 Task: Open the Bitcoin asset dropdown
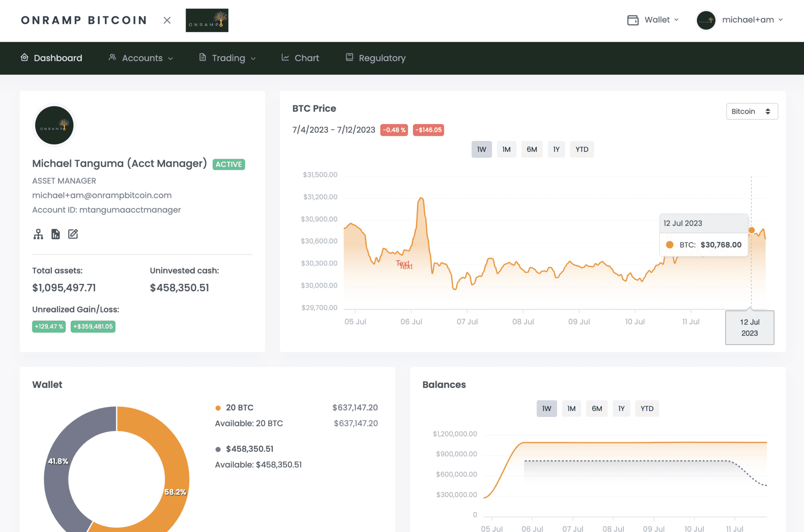coord(751,112)
